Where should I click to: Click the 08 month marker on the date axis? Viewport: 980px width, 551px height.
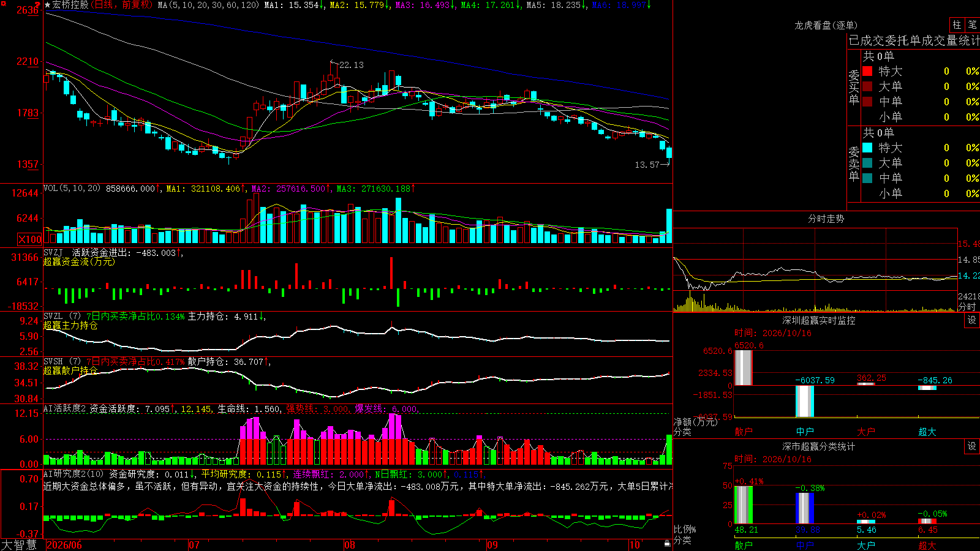tap(350, 545)
